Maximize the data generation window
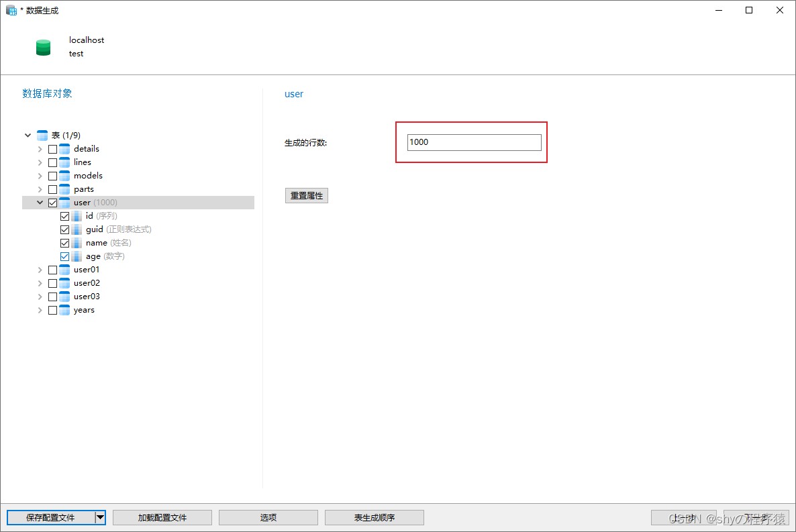The image size is (796, 532). (x=749, y=10)
